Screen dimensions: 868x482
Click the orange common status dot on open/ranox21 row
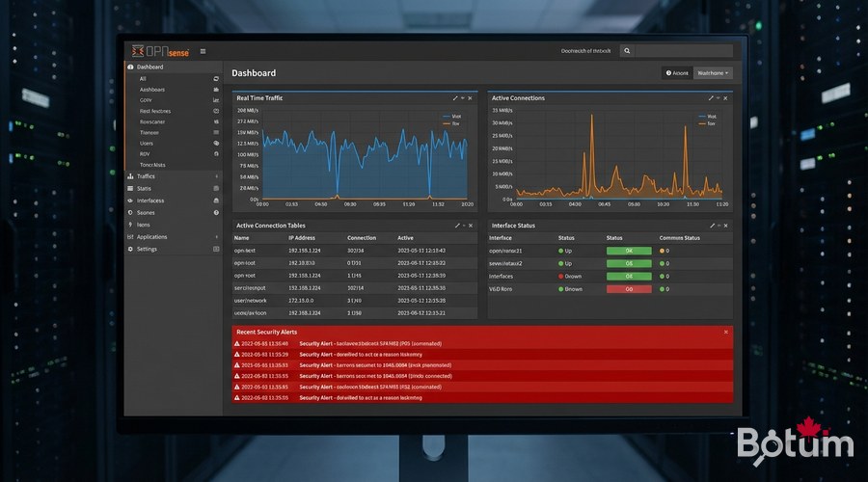tap(662, 251)
